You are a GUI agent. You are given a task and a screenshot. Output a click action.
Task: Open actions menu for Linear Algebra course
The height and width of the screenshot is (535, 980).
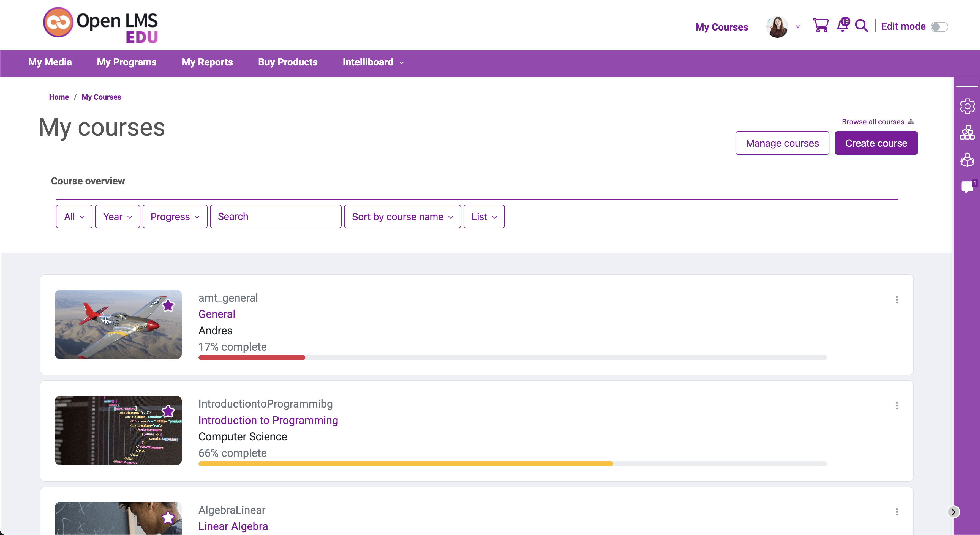[897, 512]
